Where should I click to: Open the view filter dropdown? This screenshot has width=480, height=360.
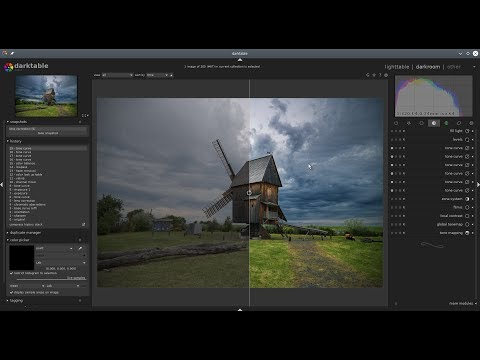coord(117,75)
